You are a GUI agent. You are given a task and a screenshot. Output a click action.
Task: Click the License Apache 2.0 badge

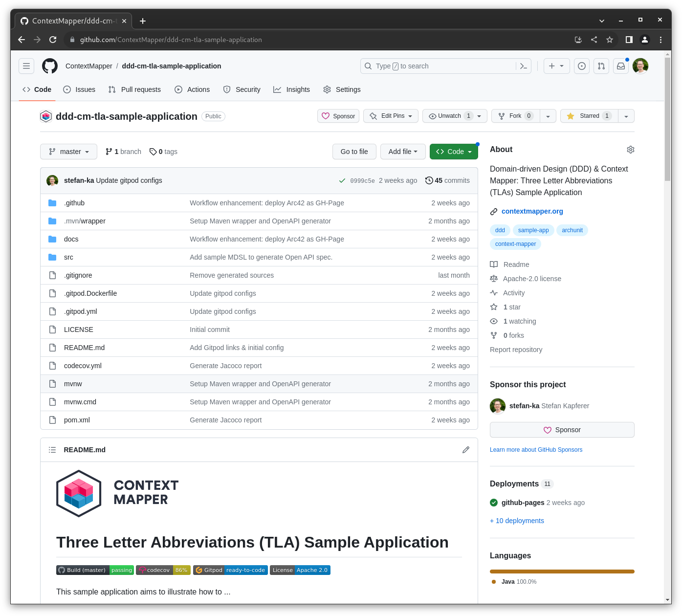point(300,570)
